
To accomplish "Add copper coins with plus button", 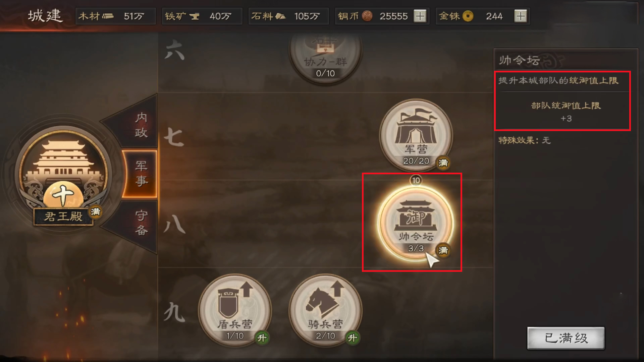I will 420,16.
